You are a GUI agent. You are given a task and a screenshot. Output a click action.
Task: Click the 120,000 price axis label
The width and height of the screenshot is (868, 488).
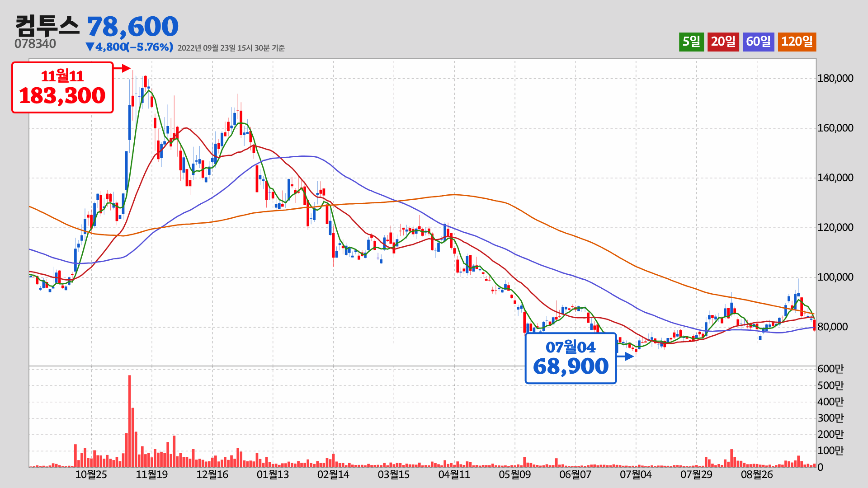pos(835,227)
